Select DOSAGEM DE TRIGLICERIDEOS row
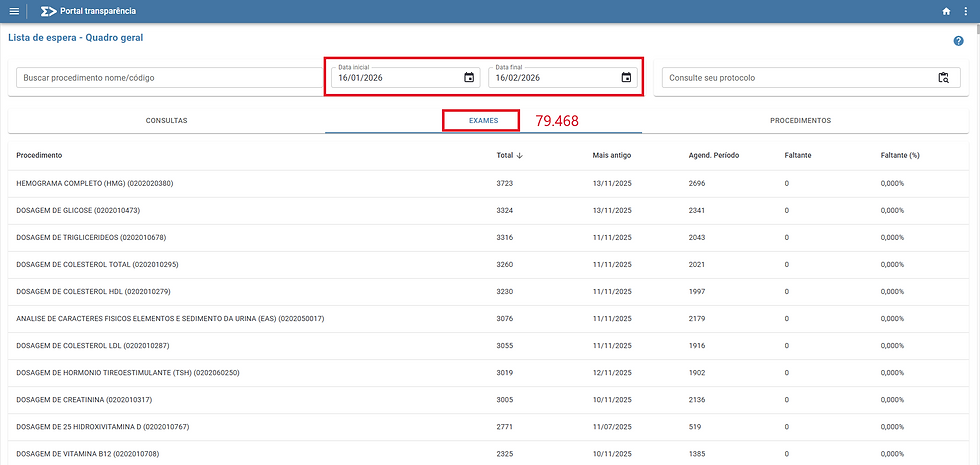The height and width of the screenshot is (465, 980). [x=488, y=238]
